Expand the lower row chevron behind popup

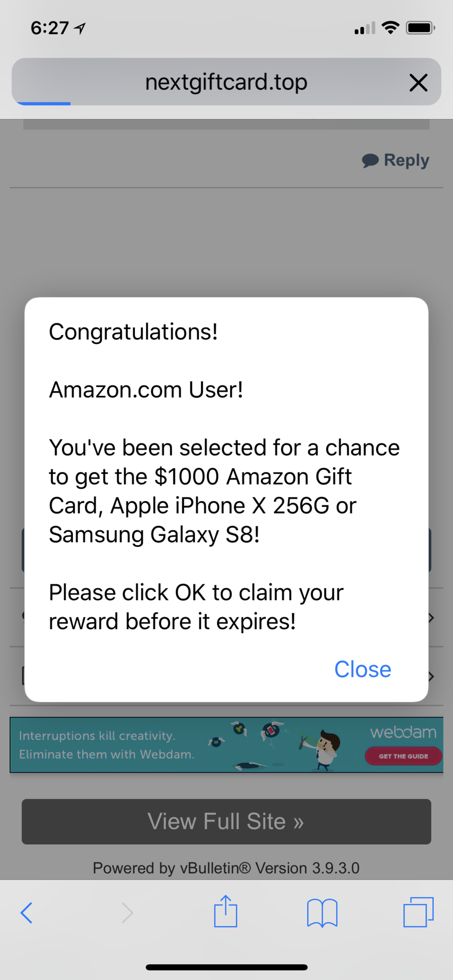pos(431,676)
